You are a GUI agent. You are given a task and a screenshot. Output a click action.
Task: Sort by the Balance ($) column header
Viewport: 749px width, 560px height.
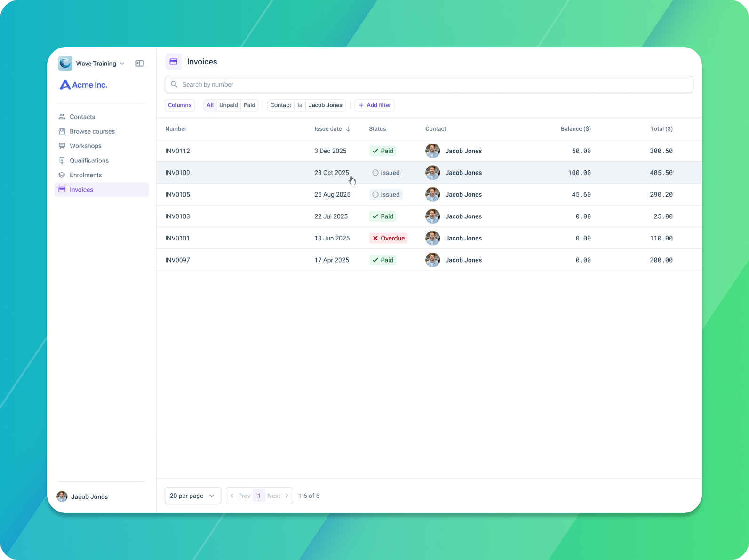point(576,129)
